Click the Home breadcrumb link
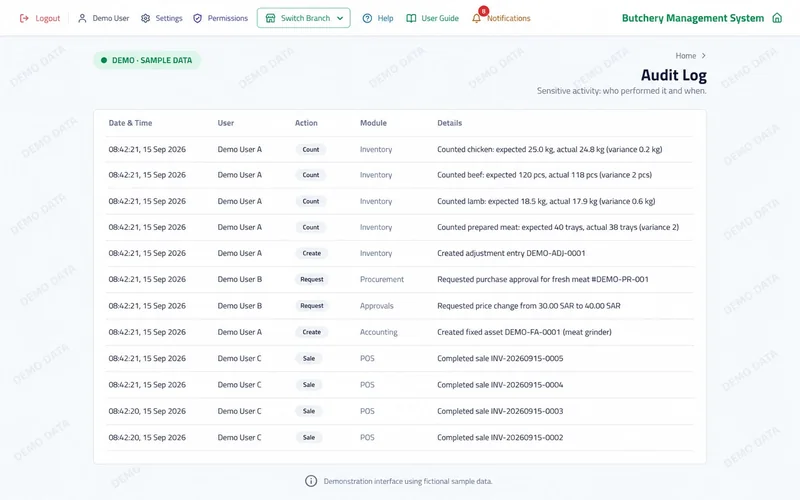The width and height of the screenshot is (800, 500). (x=686, y=56)
